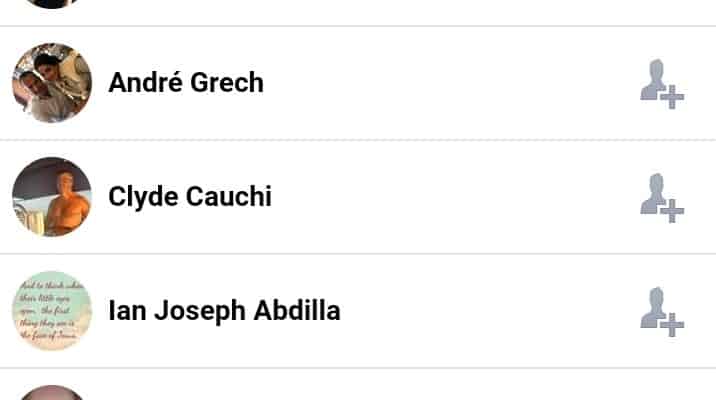Select the cropped avatar at the list top
The height and width of the screenshot is (400, 716).
tap(52, 4)
